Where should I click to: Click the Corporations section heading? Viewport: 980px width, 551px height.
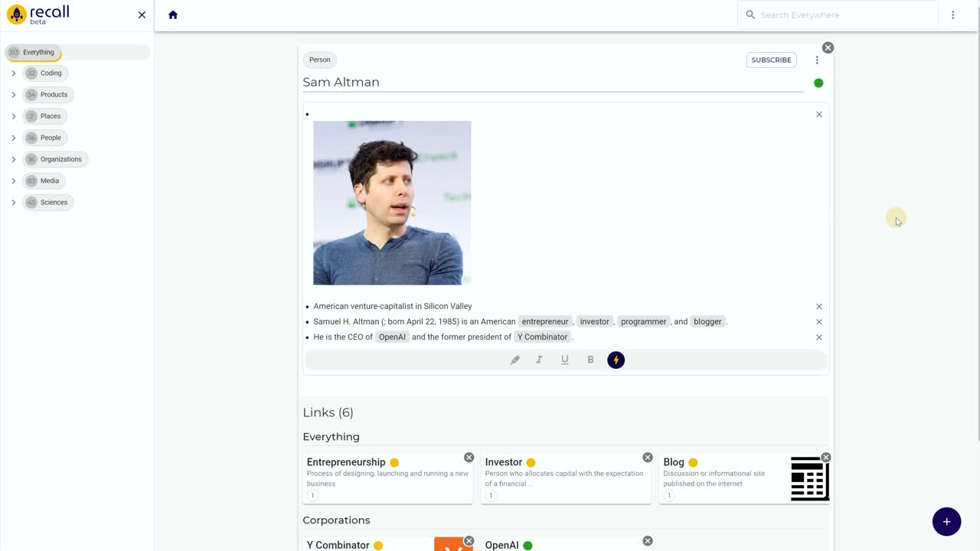click(336, 520)
